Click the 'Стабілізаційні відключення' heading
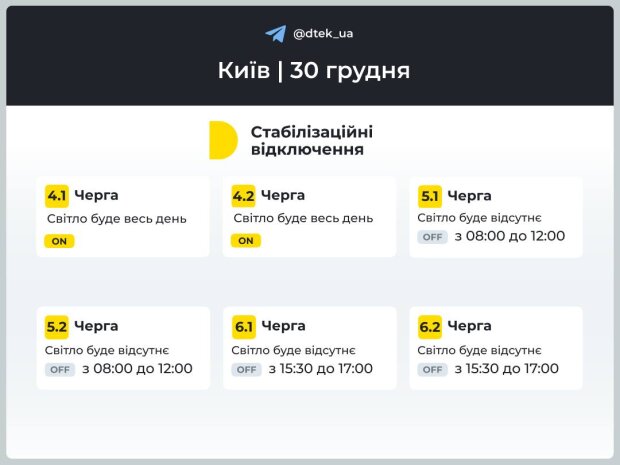Viewport: 620px width, 465px height. [313, 141]
